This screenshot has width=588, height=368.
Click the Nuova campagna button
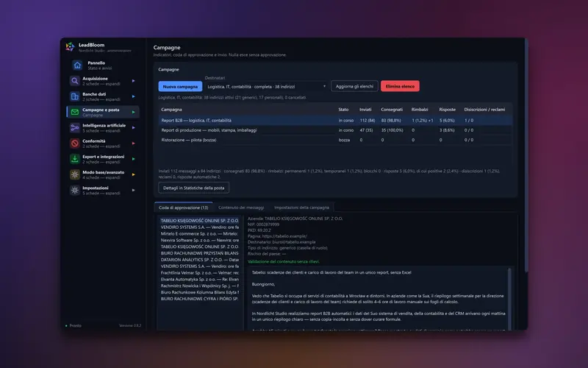click(180, 86)
